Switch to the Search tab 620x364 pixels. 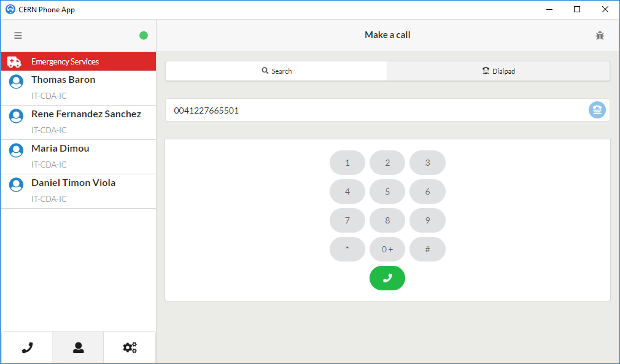(276, 71)
